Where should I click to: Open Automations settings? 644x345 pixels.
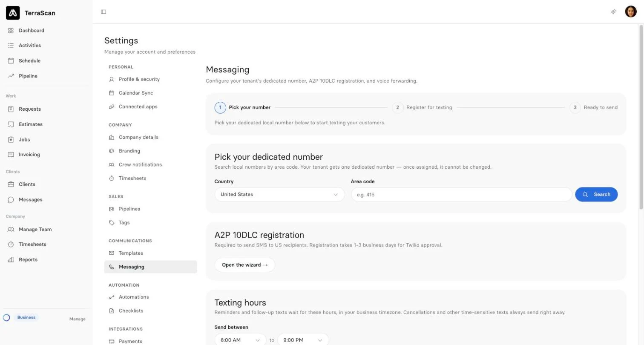pos(151,297)
